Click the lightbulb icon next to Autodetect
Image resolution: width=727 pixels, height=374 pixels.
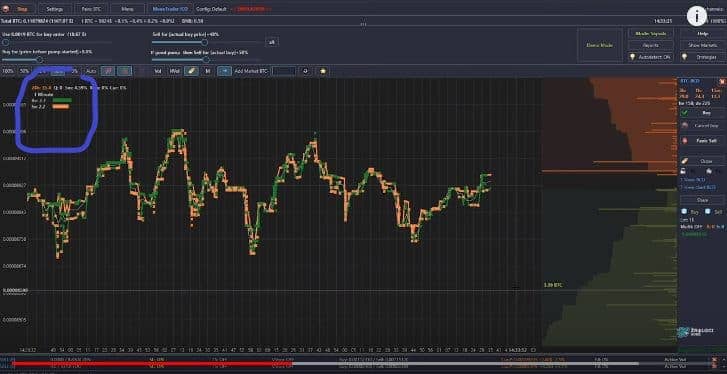(632, 57)
